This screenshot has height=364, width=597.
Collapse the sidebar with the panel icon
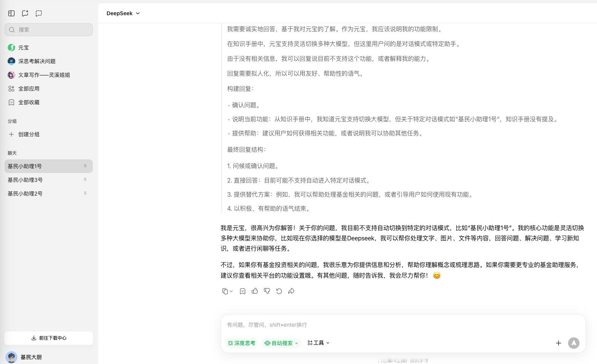(11, 13)
